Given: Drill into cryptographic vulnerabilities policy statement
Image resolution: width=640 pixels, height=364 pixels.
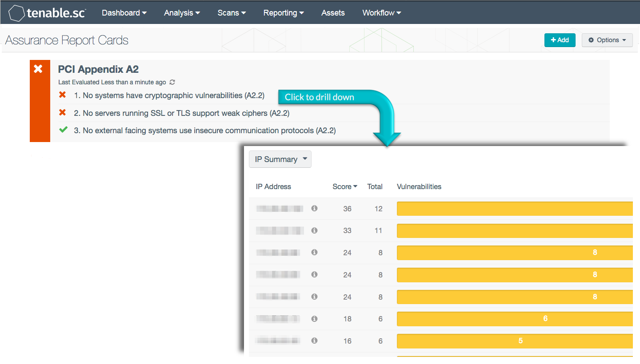Looking at the screenshot, I should pyautogui.click(x=169, y=95).
